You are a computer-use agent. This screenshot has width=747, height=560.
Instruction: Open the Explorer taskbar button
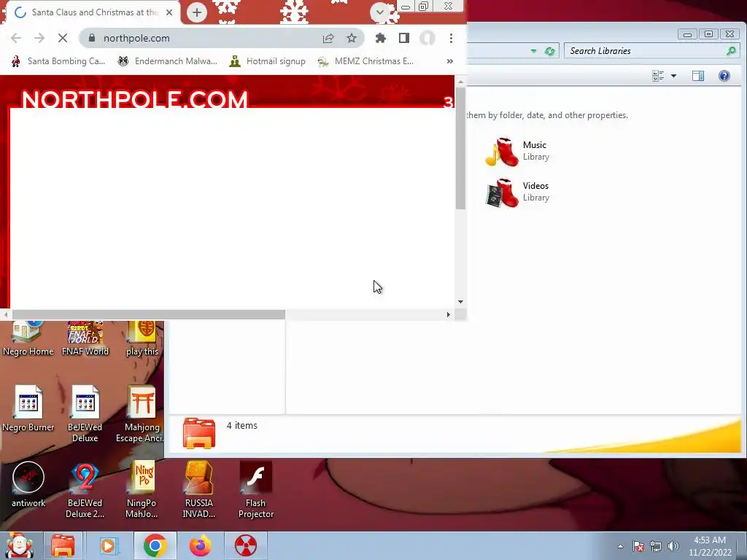(63, 545)
